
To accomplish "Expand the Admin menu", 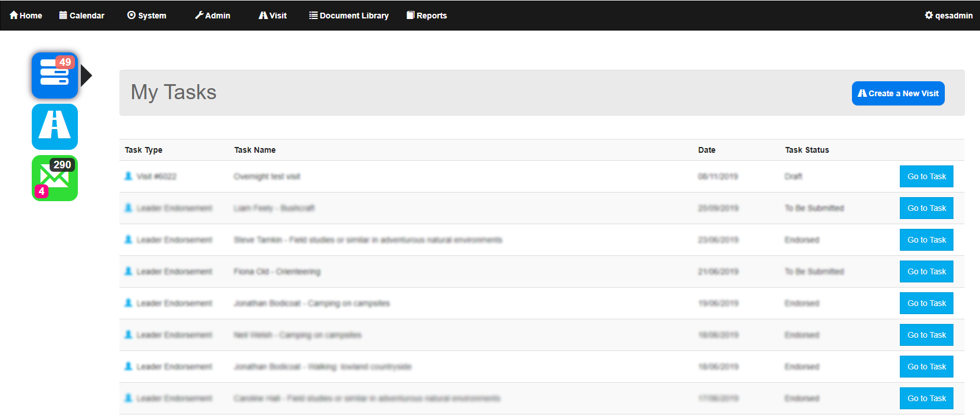I will [213, 16].
